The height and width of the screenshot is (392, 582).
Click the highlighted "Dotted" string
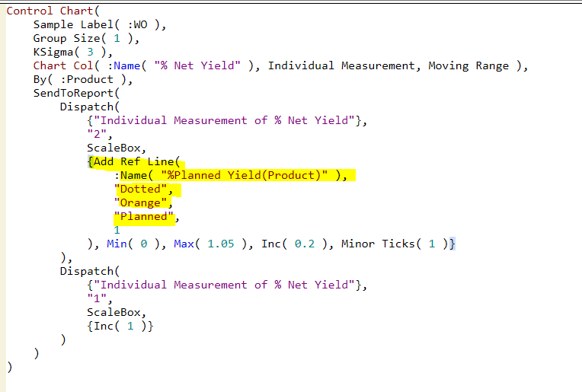[140, 189]
